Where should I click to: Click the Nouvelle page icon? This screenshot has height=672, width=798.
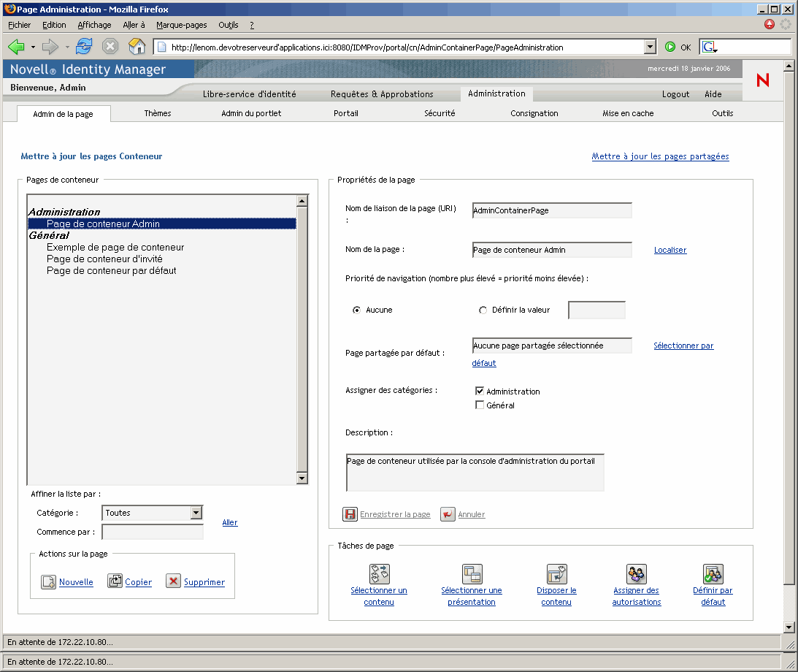pyautogui.click(x=48, y=582)
